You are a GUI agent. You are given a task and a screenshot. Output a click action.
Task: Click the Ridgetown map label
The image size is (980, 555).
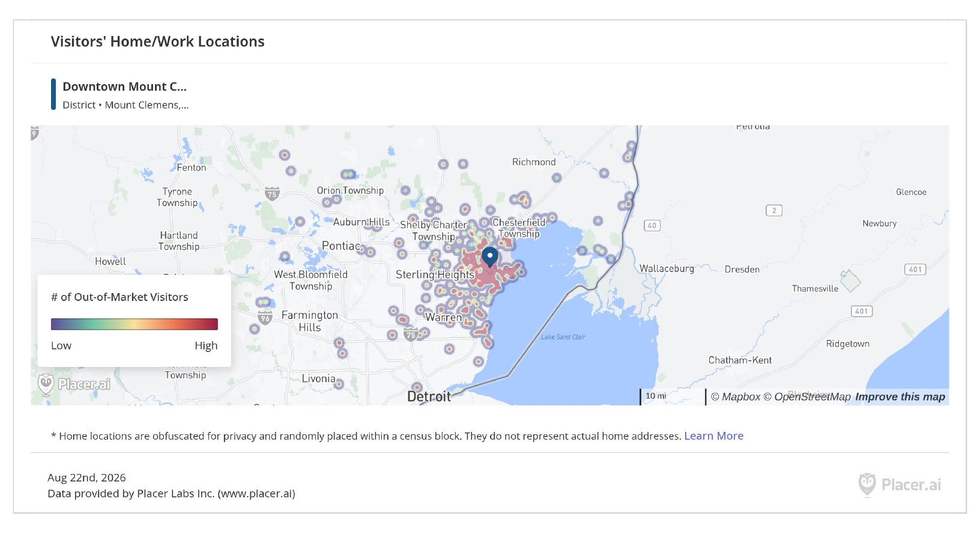click(x=847, y=344)
